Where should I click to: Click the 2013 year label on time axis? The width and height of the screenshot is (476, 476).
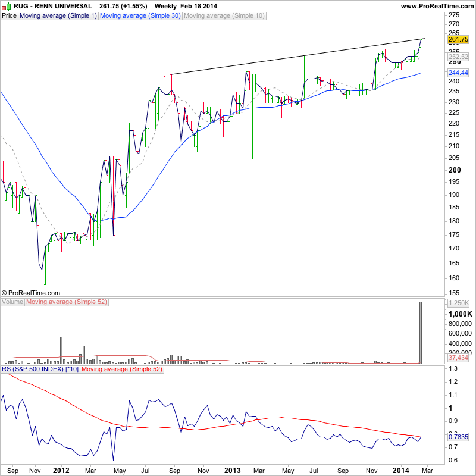[233, 471]
